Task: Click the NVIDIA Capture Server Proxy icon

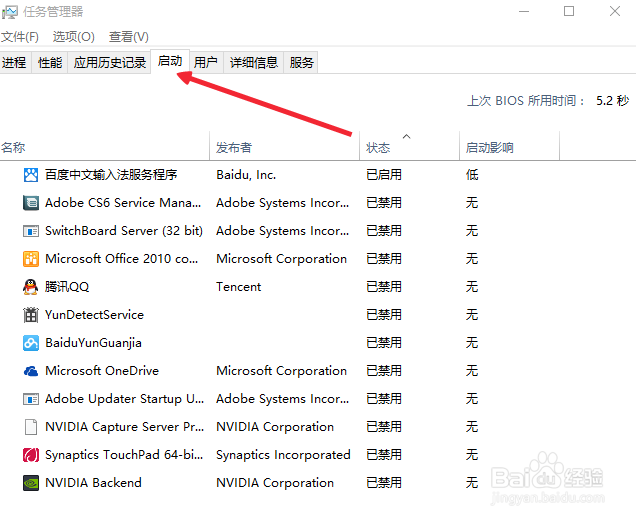Action: (x=31, y=427)
